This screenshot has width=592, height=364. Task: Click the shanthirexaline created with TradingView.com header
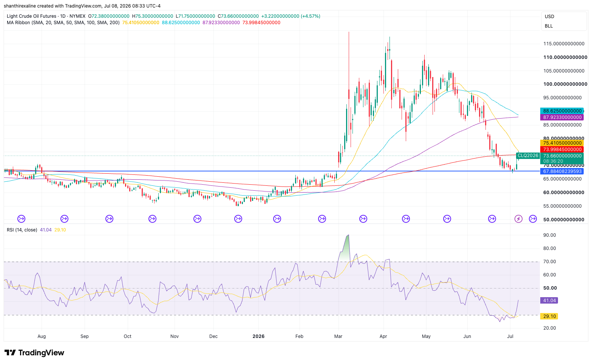point(82,6)
